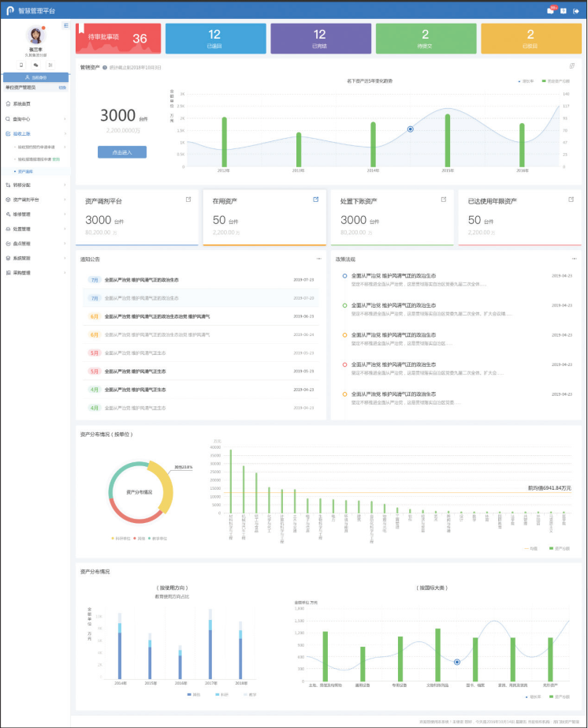Open the external link icon on 在用资产 card
This screenshot has height=728, width=588.
coord(316,200)
